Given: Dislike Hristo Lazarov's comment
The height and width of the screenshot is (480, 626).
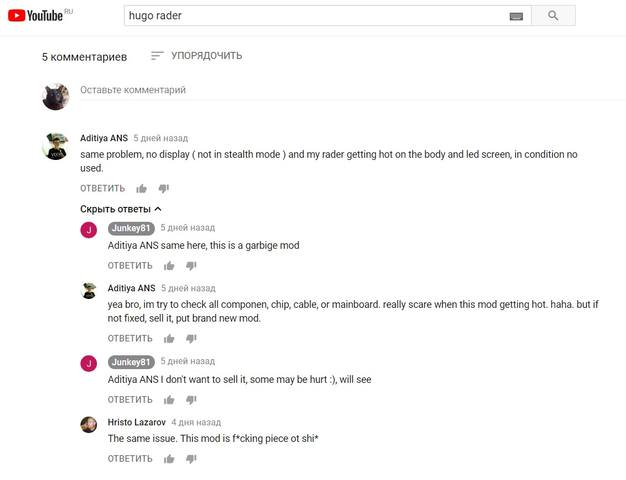Looking at the screenshot, I should [x=191, y=459].
